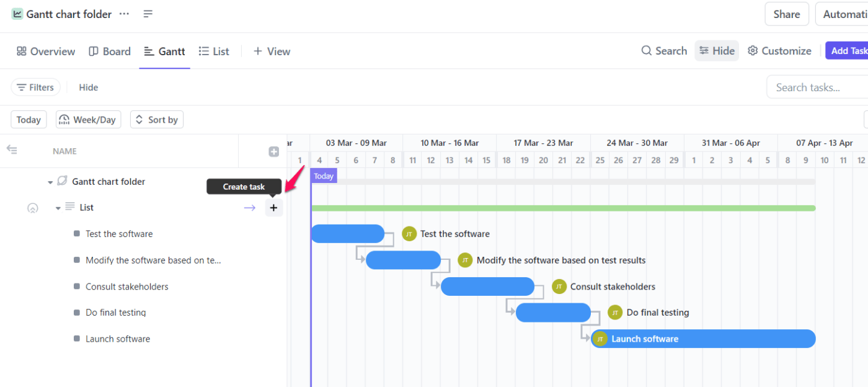868x387 pixels.
Task: Click the status square beside Test the software
Action: click(x=77, y=234)
